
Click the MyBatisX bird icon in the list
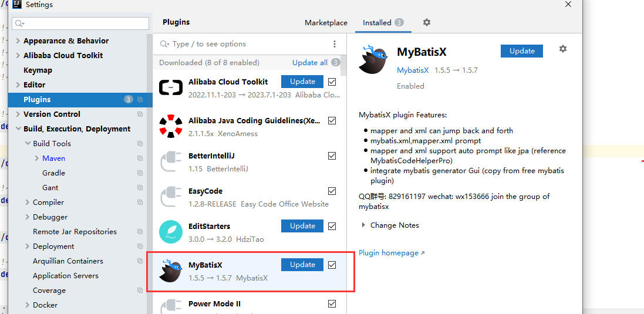(171, 271)
